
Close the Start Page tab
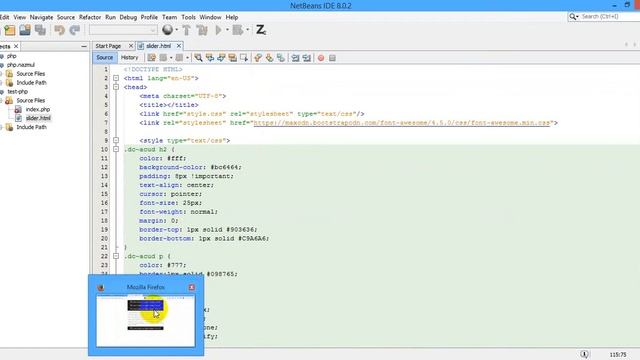tap(131, 46)
